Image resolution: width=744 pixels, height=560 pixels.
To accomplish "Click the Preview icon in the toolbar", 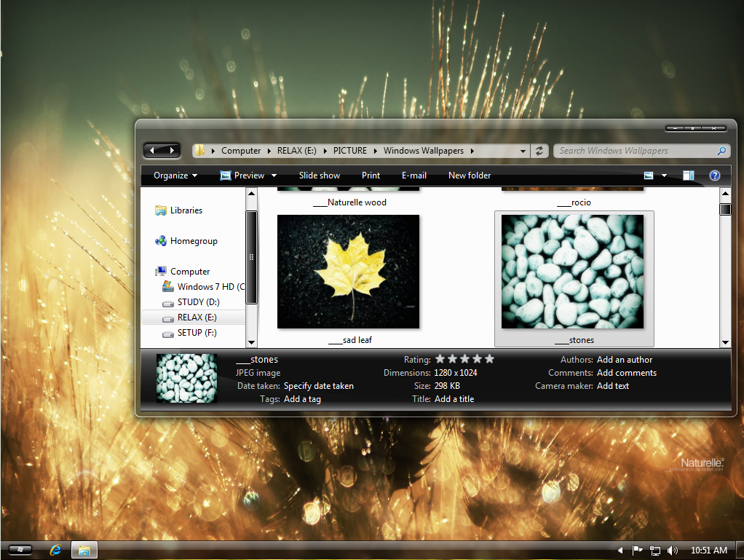I will pyautogui.click(x=226, y=176).
